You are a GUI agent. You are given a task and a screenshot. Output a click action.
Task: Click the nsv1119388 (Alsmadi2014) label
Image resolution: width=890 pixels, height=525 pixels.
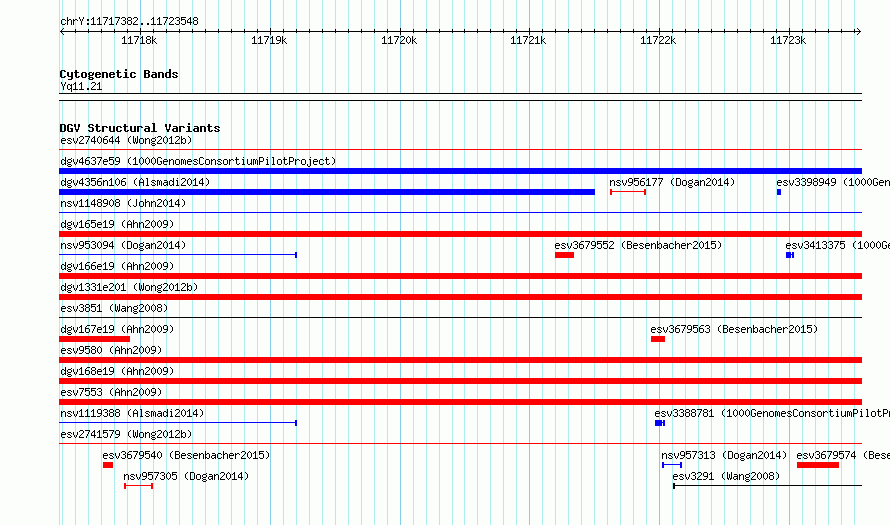coord(132,413)
